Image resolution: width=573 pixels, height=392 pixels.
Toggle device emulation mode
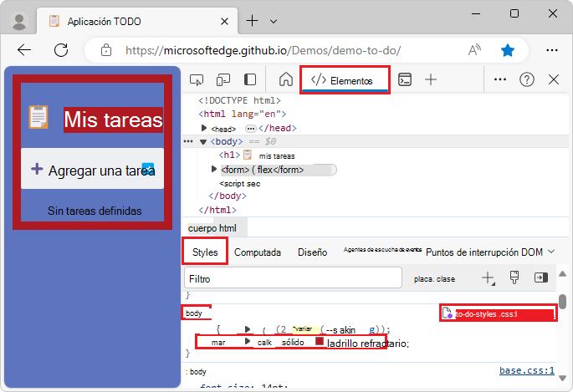(223, 79)
